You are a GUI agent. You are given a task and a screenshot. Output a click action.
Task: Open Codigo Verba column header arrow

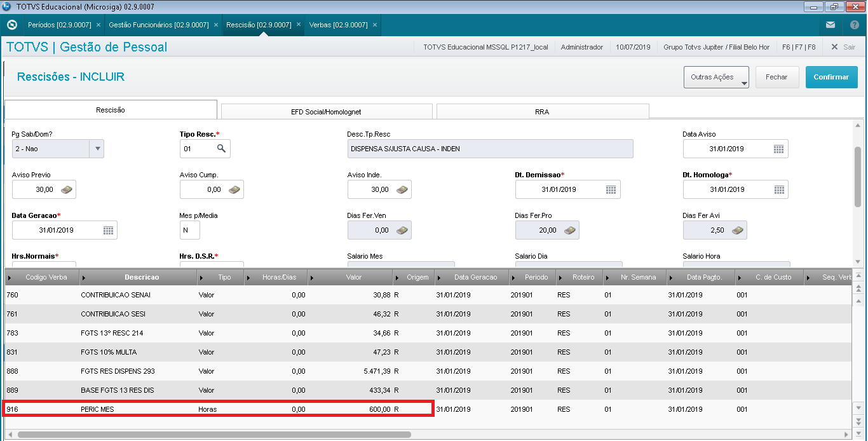pyautogui.click(x=10, y=278)
